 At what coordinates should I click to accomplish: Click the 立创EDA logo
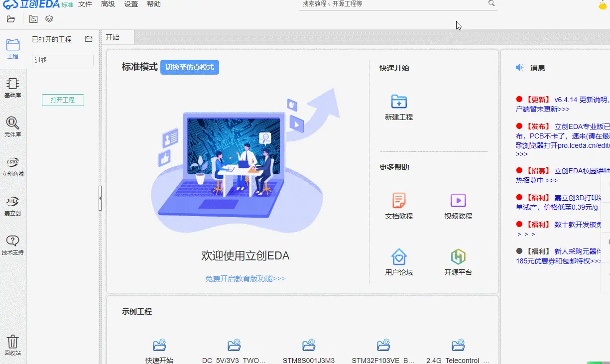[31, 4]
